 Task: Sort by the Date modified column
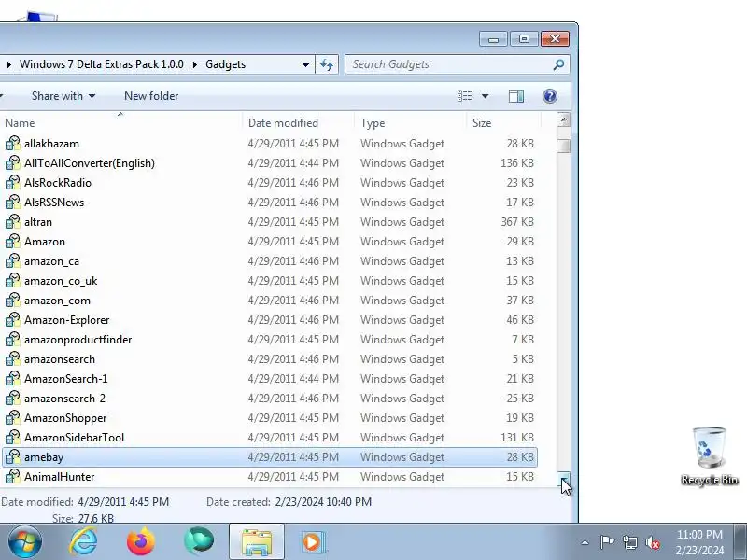click(298, 123)
